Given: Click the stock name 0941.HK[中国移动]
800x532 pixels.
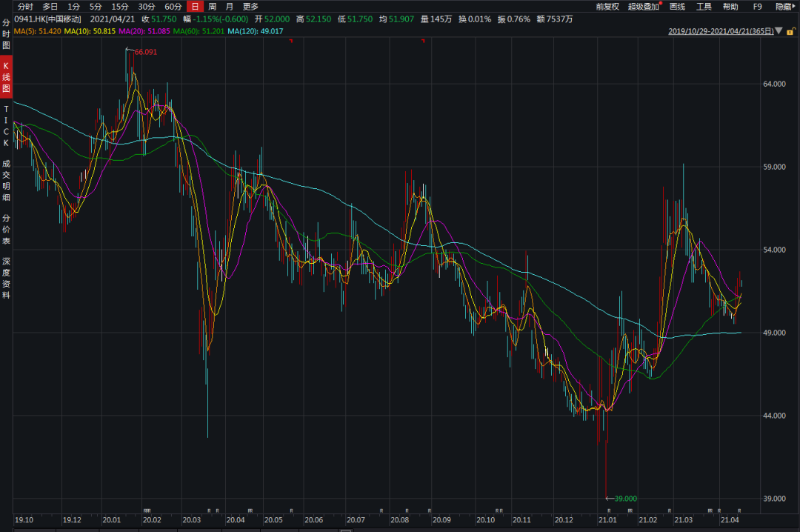Looking at the screenshot, I should click(x=47, y=19).
